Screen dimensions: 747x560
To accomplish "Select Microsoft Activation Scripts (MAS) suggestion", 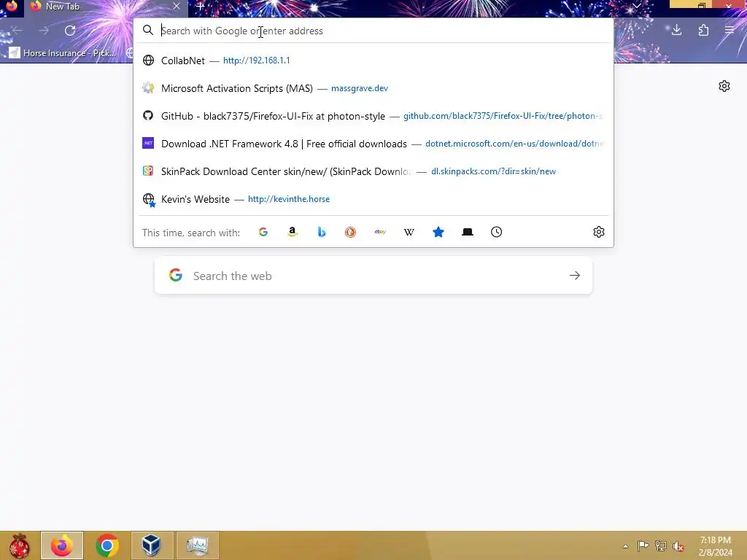I will click(373, 88).
